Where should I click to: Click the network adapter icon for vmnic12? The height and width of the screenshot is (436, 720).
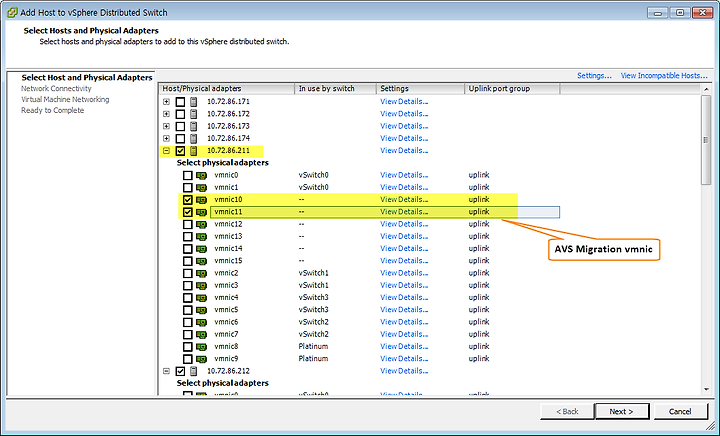201,224
